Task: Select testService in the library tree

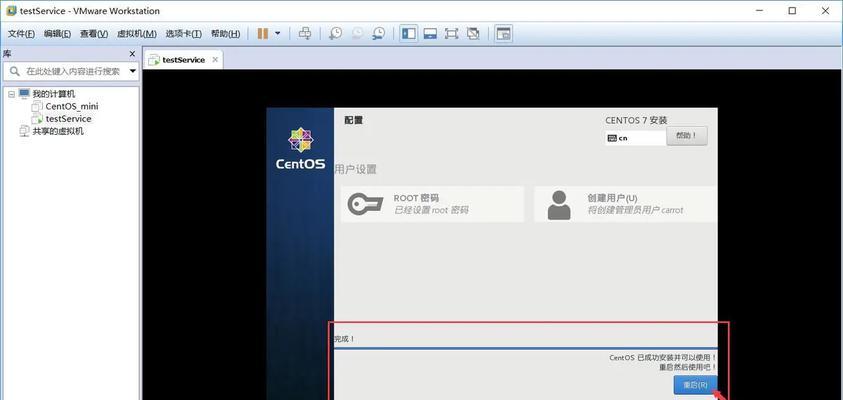Action: point(68,119)
